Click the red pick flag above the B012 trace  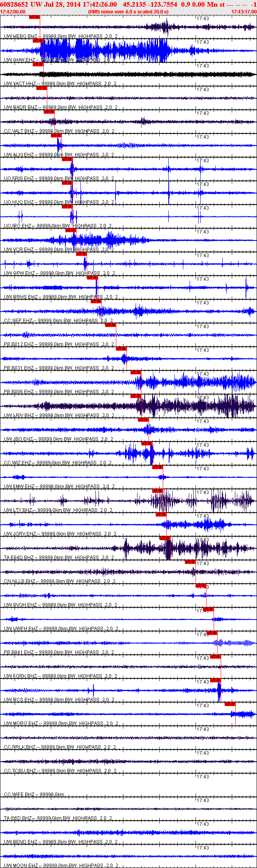click(110, 325)
